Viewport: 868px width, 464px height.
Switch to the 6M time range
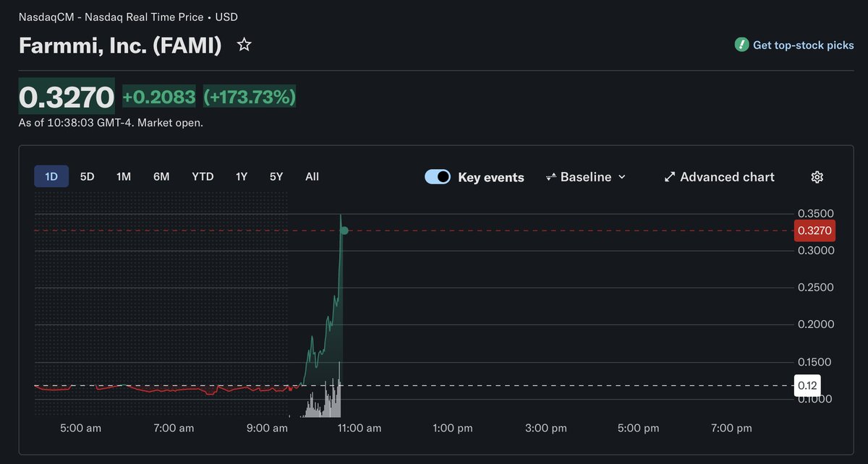[x=161, y=176]
